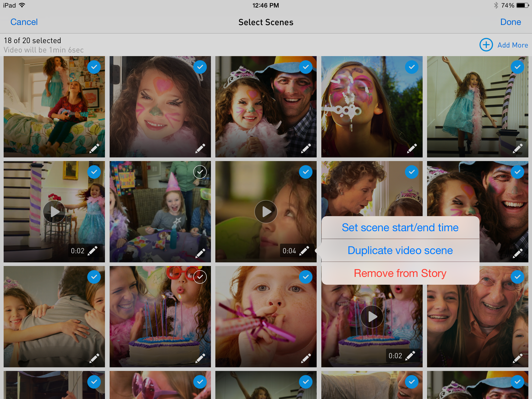Edit pencil on staircase video clip 0:02

[x=93, y=251]
